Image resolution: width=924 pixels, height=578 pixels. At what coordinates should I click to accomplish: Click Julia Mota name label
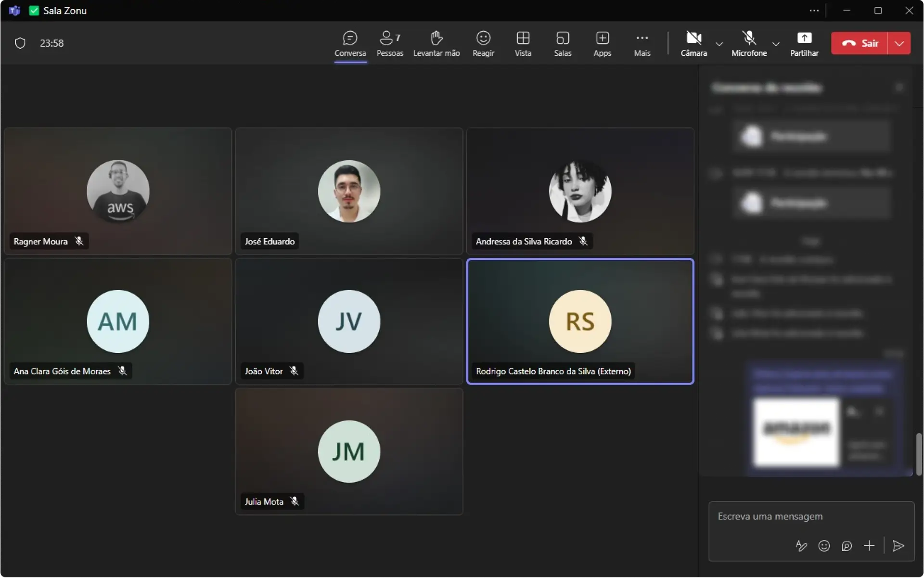click(264, 502)
